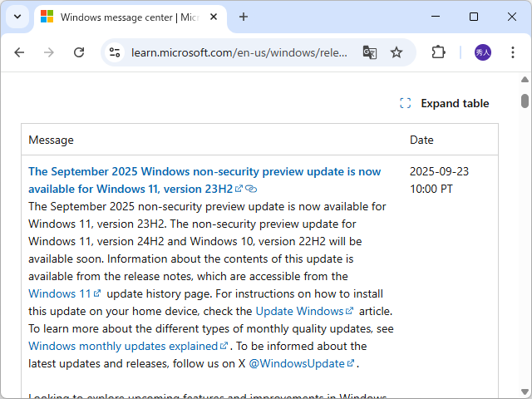Open Chrome three-dot menu
This screenshot has height=399, width=532.
click(x=512, y=52)
